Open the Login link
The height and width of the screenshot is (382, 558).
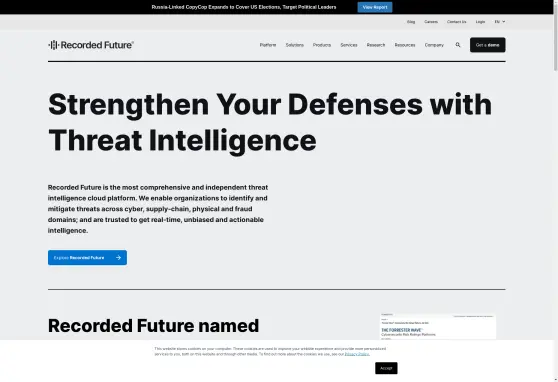click(x=480, y=22)
